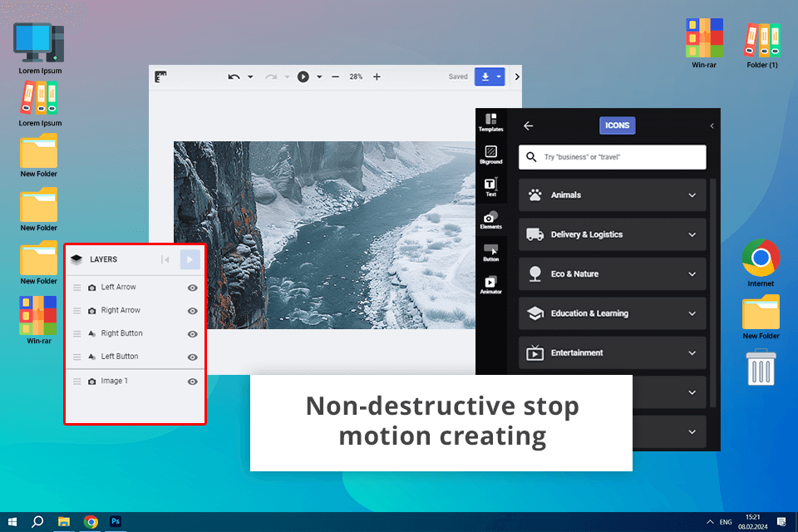Toggle visibility of Image 1 layer
The image size is (798, 532).
click(x=192, y=382)
